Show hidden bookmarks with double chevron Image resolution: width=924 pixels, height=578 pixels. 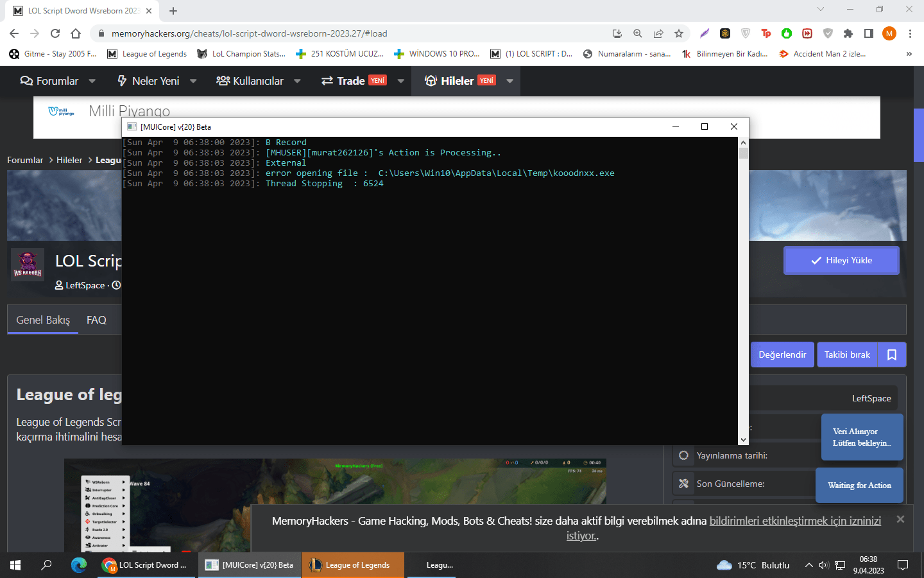pyautogui.click(x=909, y=54)
